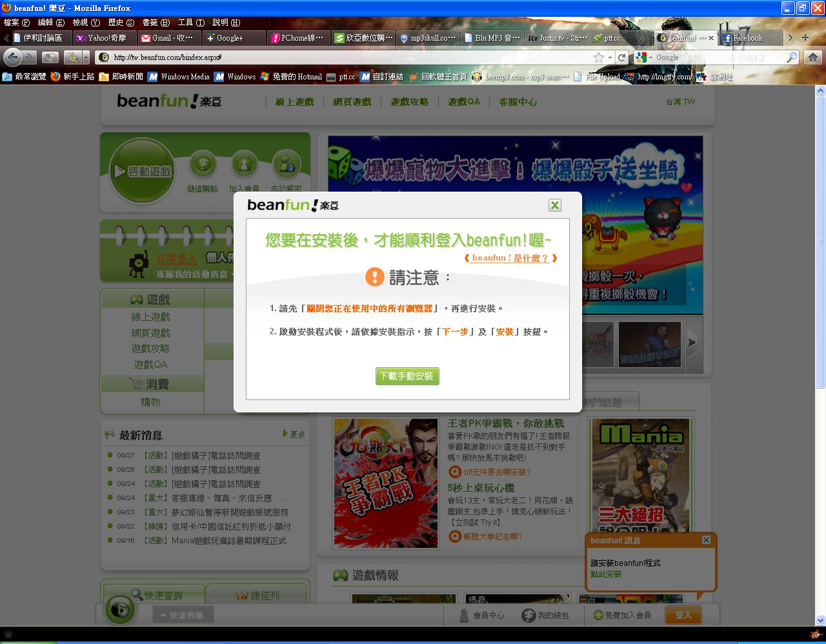Click the 王者PK爭霸戰 game thumbnail
The width and height of the screenshot is (826, 644).
click(386, 483)
